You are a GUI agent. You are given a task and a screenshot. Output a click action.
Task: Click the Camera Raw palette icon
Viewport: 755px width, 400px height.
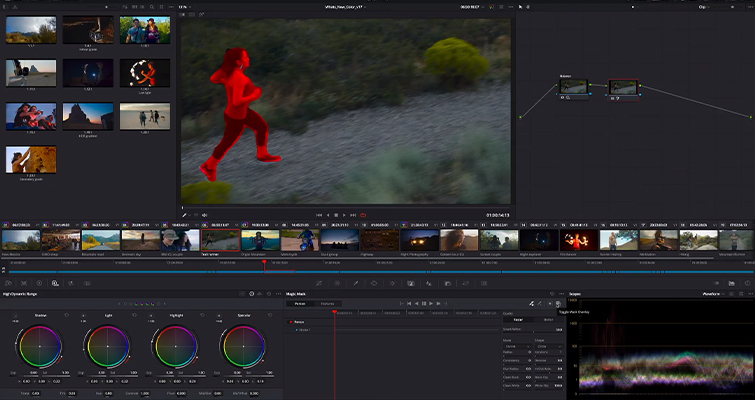pyautogui.click(x=7, y=284)
